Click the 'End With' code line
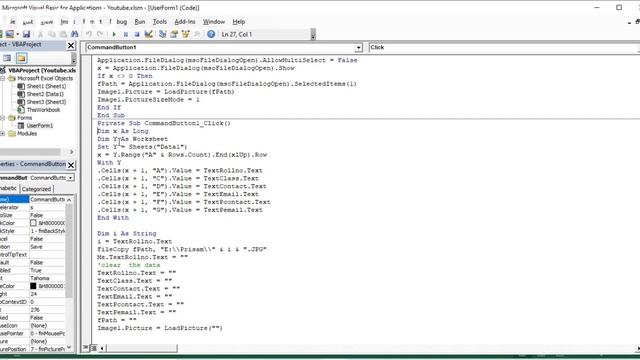Screen dimensions: 640x360 pyautogui.click(x=113, y=218)
